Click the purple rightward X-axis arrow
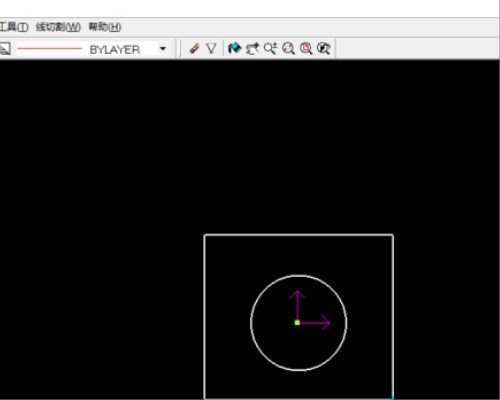 coord(315,323)
